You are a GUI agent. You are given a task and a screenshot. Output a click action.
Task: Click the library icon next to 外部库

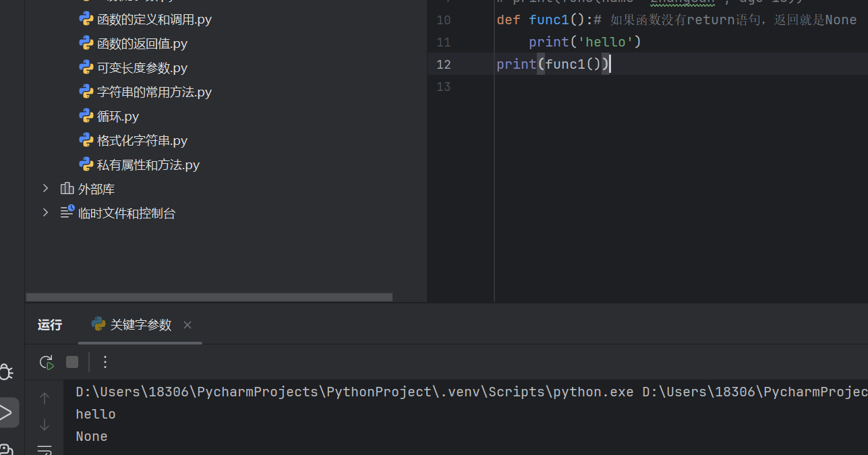tap(66, 189)
